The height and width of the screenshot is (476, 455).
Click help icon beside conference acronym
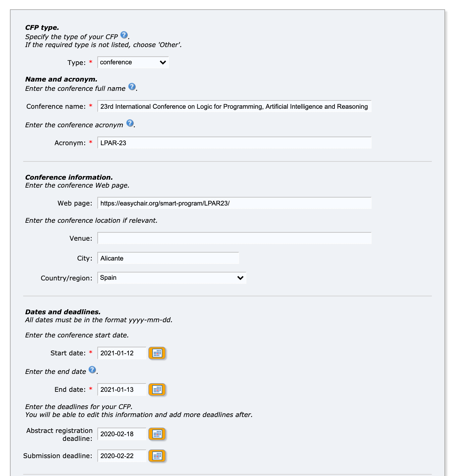130,123
